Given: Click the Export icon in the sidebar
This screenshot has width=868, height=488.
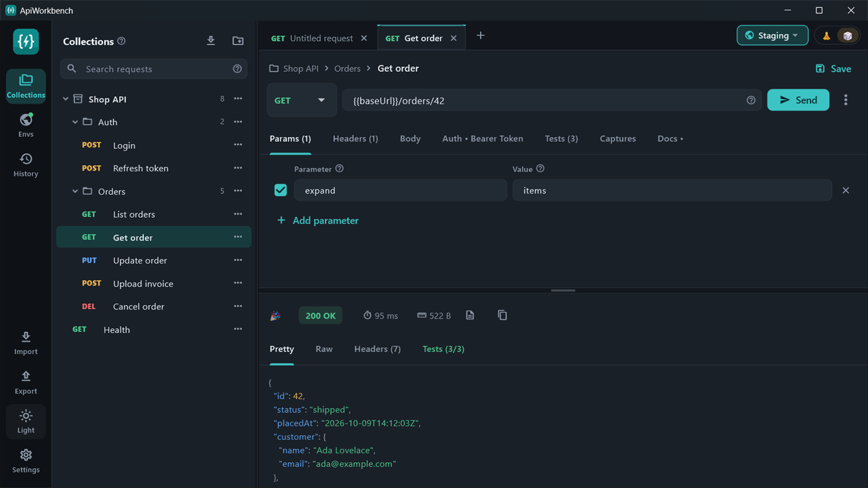Looking at the screenshot, I should (x=25, y=382).
